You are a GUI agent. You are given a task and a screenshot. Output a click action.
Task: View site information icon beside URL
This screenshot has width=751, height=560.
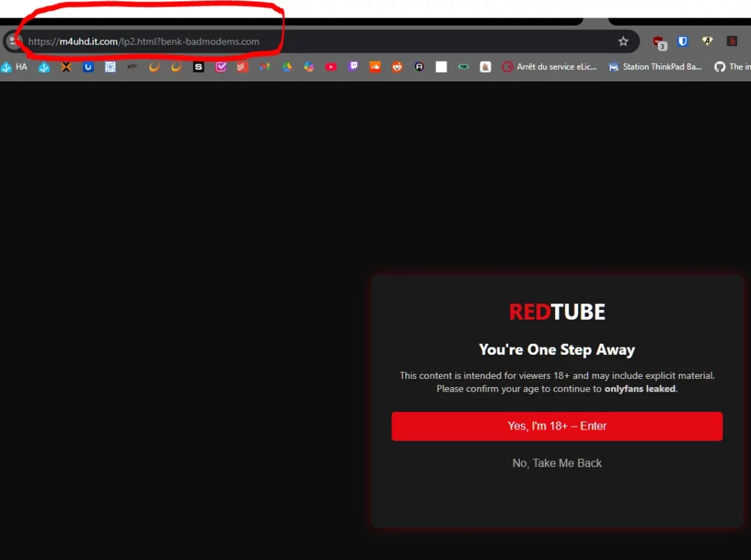click(13, 42)
